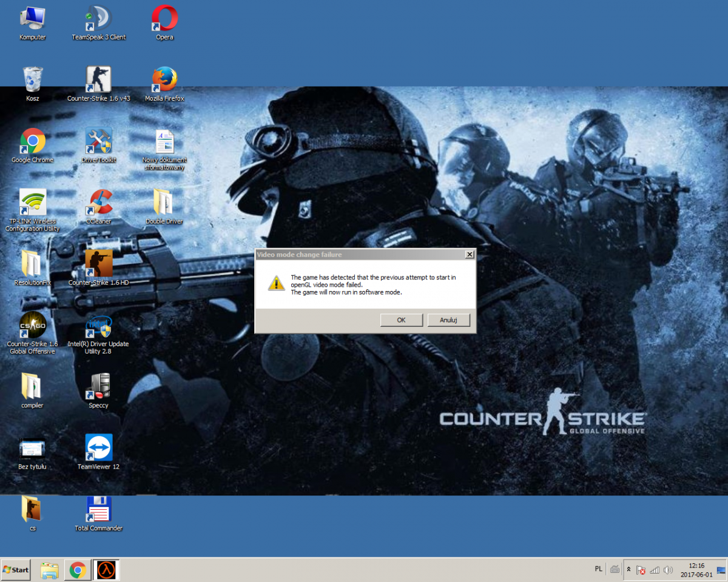Open the on-screen keyboard tray icon
Image resolution: width=728 pixels, height=582 pixels.
point(615,569)
